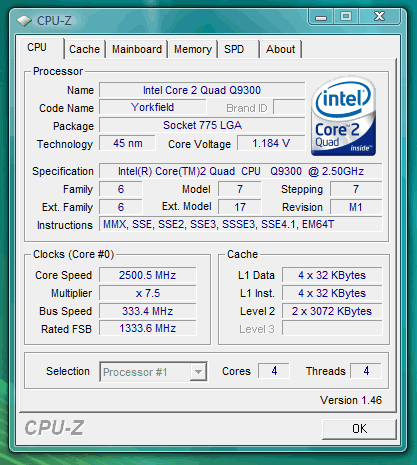The height and width of the screenshot is (465, 417).
Task: Click the Core Speed value 2500.5 MHz
Action: coord(147,275)
